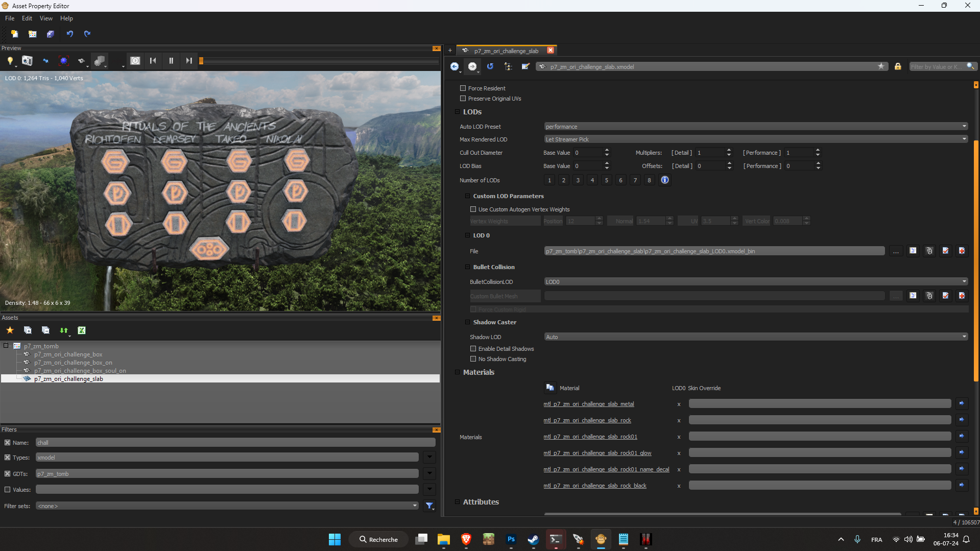Increase Cull Out Diameter base value

[x=607, y=150]
